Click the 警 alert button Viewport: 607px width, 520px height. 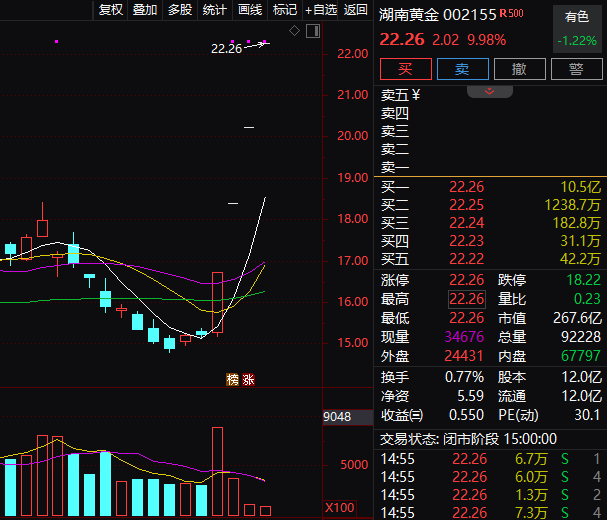[576, 69]
